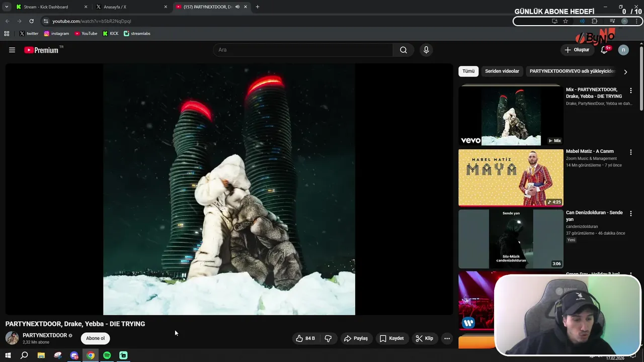Start voice search with the microphone icon

click(426, 50)
